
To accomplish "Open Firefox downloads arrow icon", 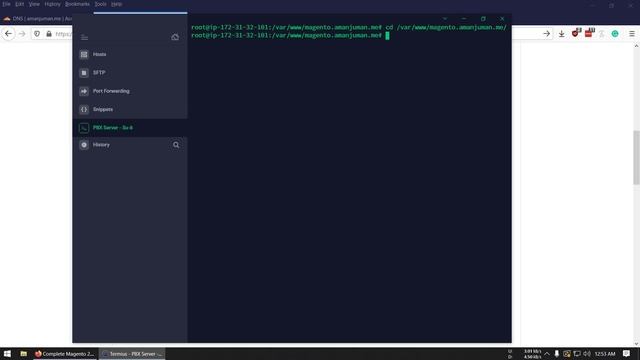I will (562, 34).
